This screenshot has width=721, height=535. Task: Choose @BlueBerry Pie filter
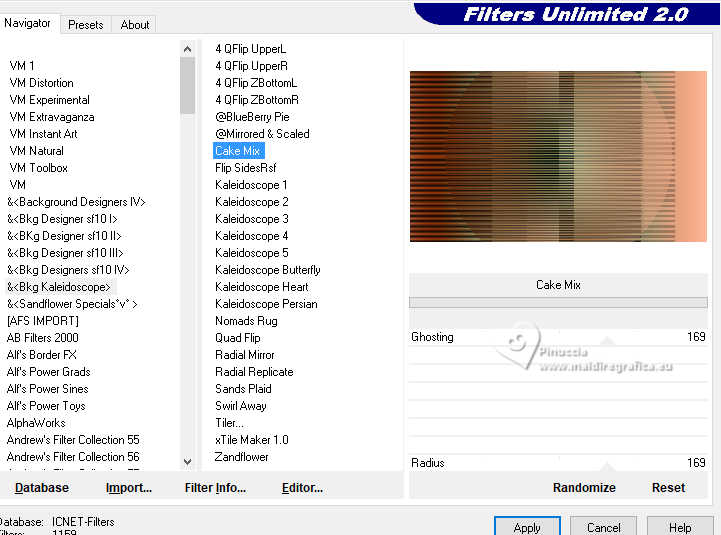pyautogui.click(x=252, y=117)
